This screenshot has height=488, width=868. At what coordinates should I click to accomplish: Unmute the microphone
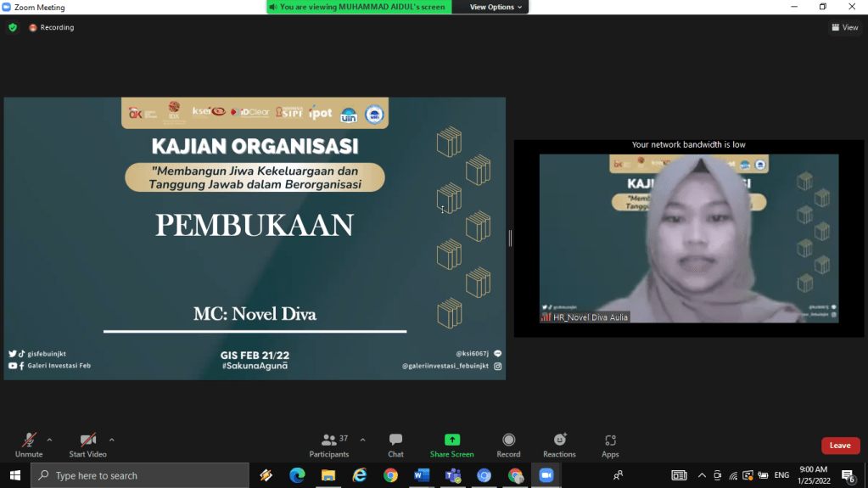(x=28, y=444)
